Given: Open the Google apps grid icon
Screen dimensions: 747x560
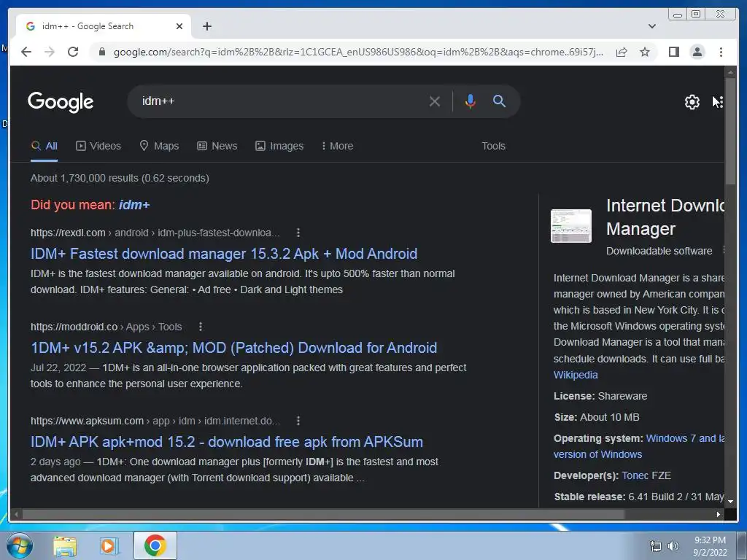Looking at the screenshot, I should point(719,102).
